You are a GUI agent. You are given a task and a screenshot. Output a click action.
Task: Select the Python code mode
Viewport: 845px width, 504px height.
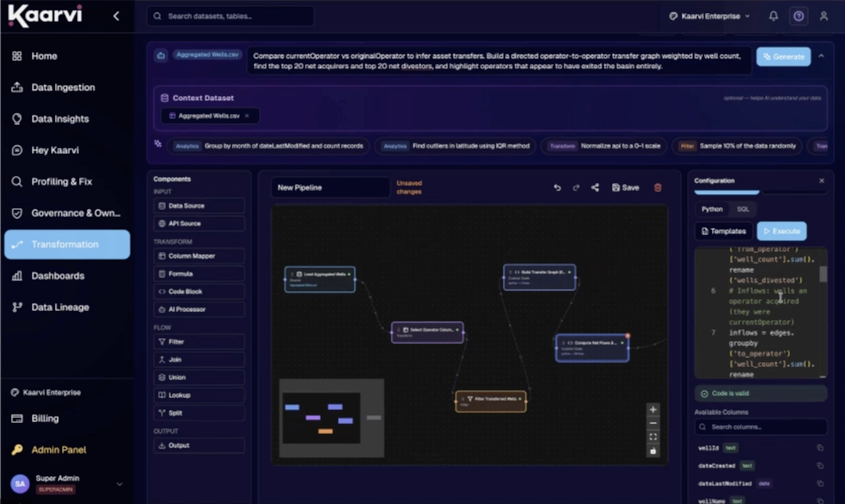point(712,209)
